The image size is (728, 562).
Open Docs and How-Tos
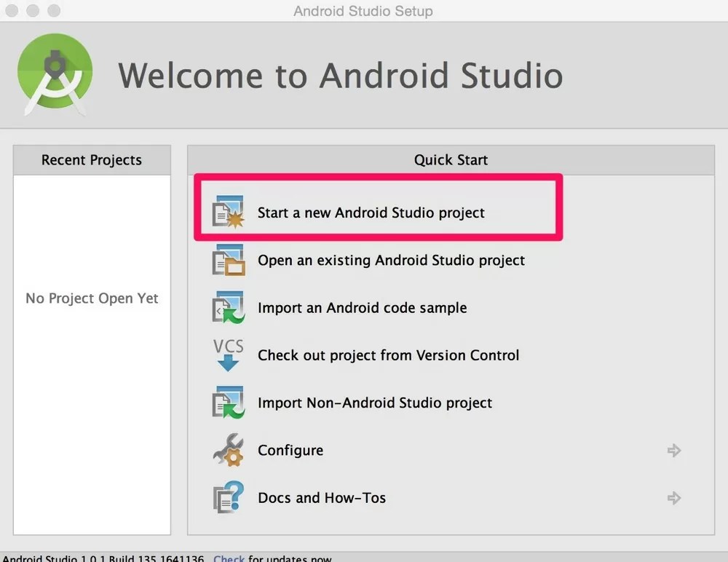tap(322, 498)
